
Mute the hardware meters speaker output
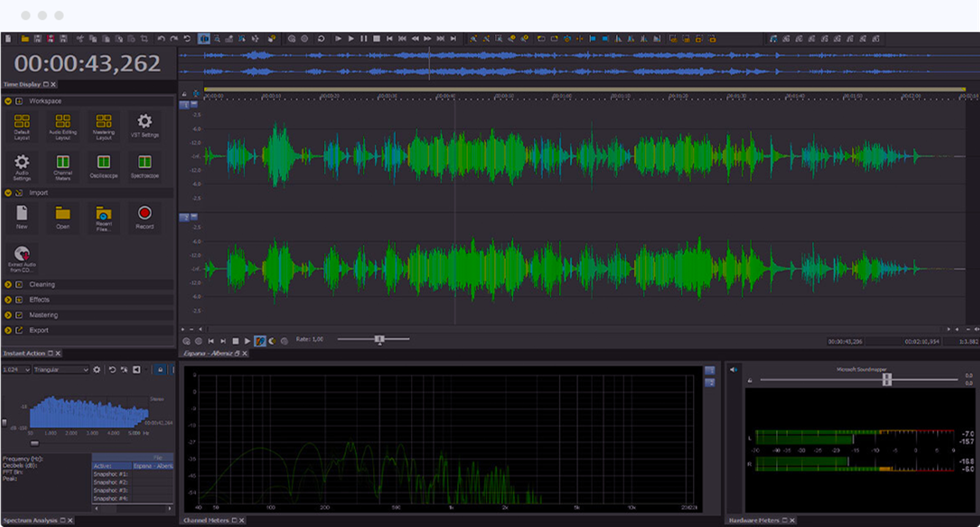tap(733, 370)
